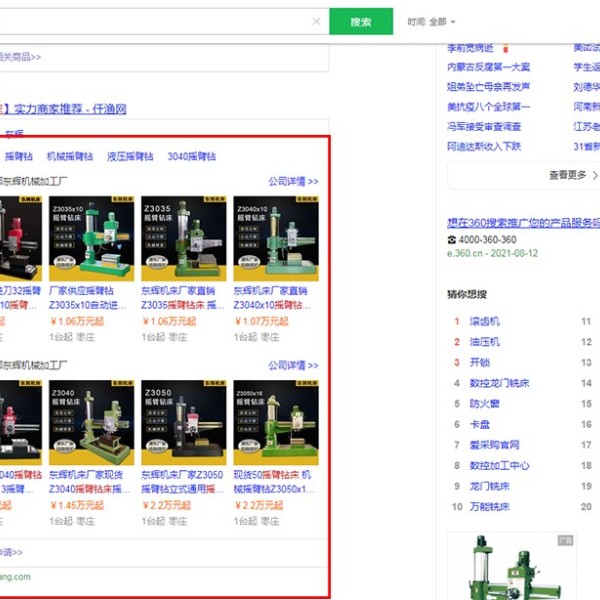The height and width of the screenshot is (600, 600).
Task: Open the 想在360搜索推广 promotion link
Action: click(x=523, y=223)
